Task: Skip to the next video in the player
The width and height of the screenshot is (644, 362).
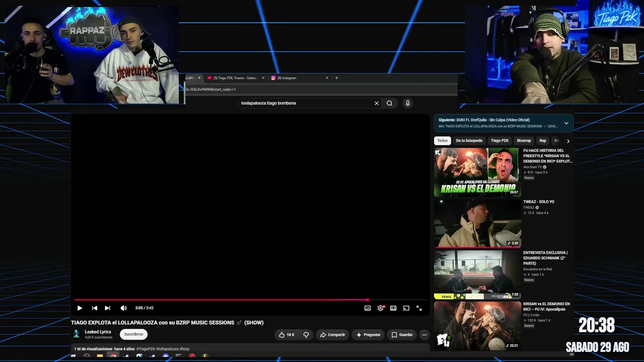Action: point(107,308)
